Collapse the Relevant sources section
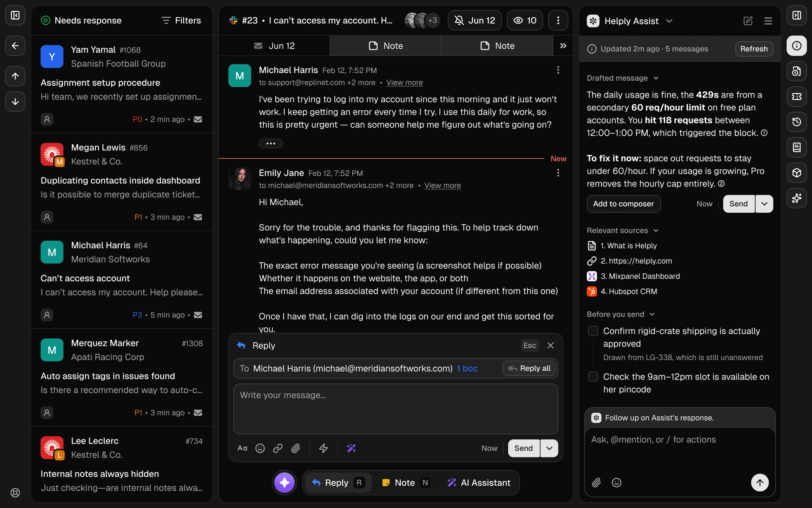Image resolution: width=812 pixels, height=508 pixels. pyautogui.click(x=622, y=231)
